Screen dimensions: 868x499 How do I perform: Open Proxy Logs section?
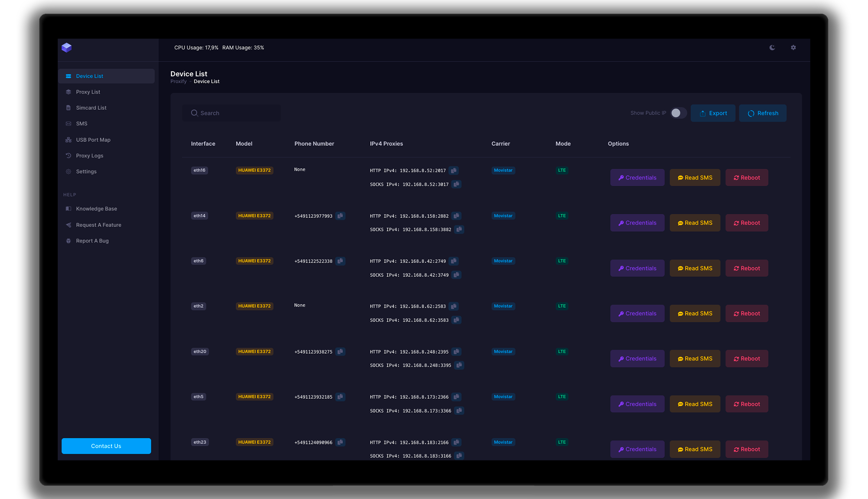tap(89, 156)
